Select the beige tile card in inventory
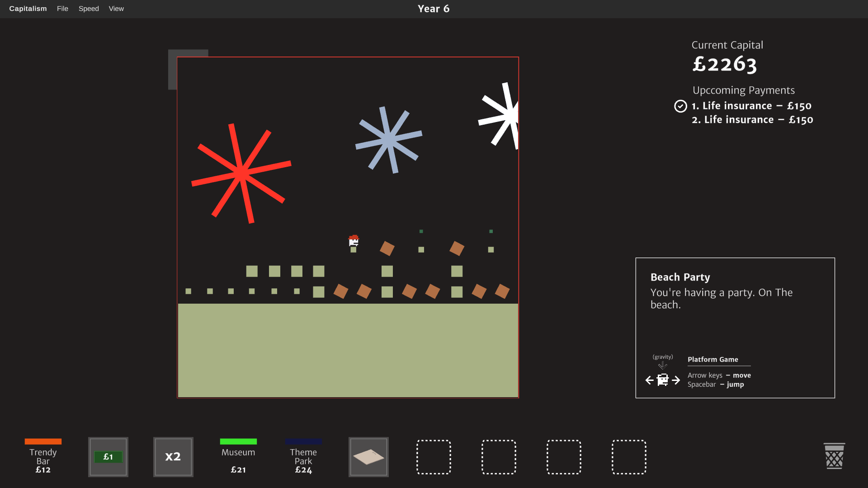The image size is (868, 488). click(368, 457)
